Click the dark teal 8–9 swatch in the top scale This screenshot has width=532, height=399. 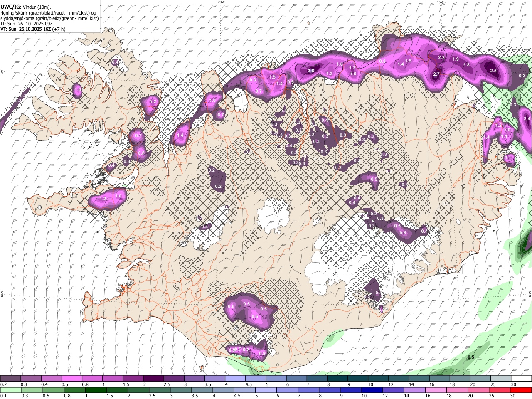tap(337, 379)
